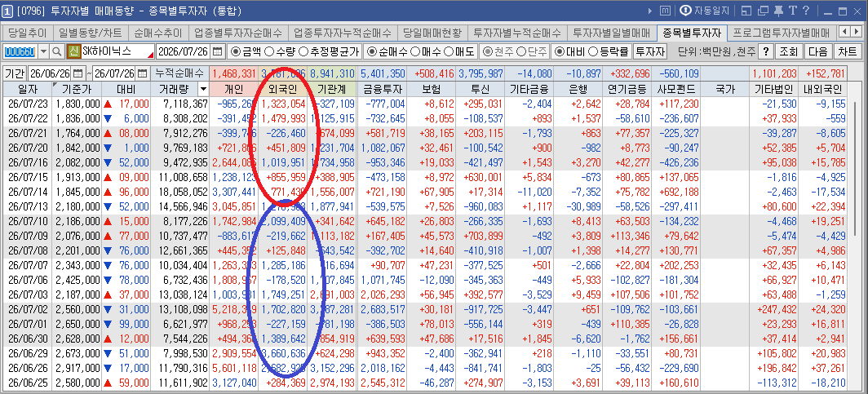The height and width of the screenshot is (394, 868).
Task: Select the 추정평균가 radio button
Action: tap(303, 51)
